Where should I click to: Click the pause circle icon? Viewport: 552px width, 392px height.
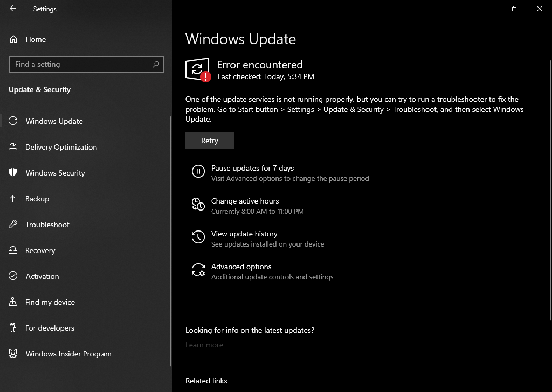[198, 172]
